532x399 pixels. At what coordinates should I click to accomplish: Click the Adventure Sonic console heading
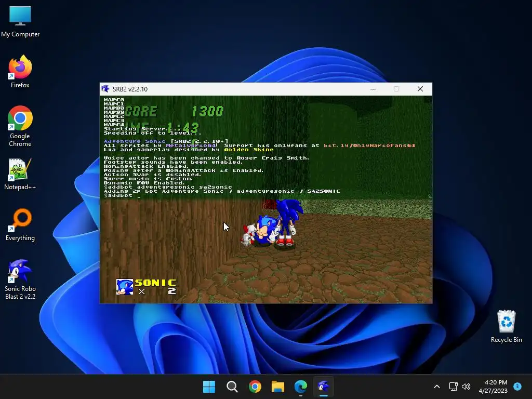[x=135, y=141]
